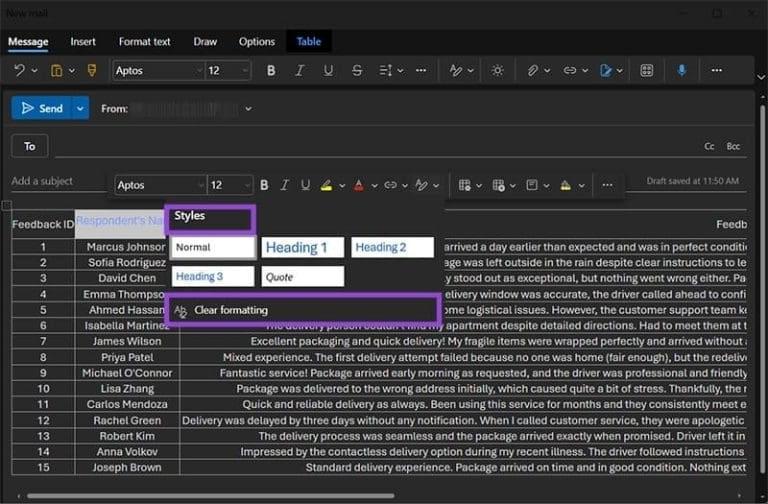Expand the Send options dropdown arrow
Screen dimensions: 768x504
pos(80,108)
